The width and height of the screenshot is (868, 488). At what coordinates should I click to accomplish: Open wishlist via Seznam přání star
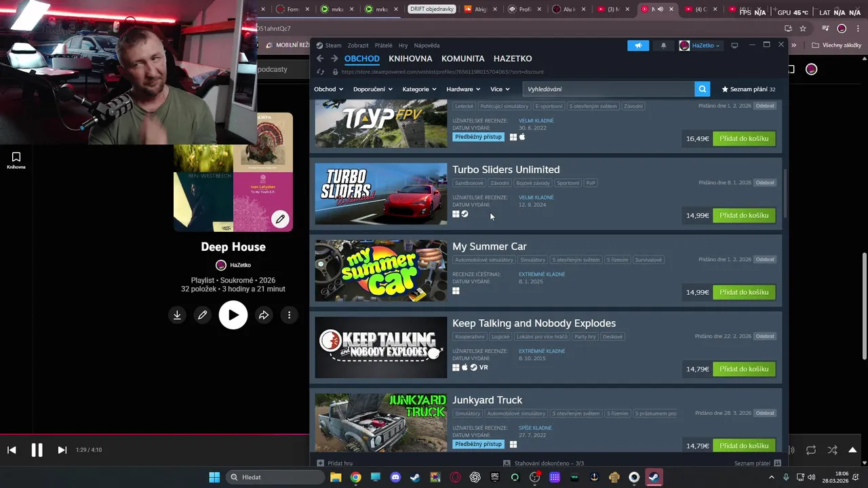(x=749, y=89)
